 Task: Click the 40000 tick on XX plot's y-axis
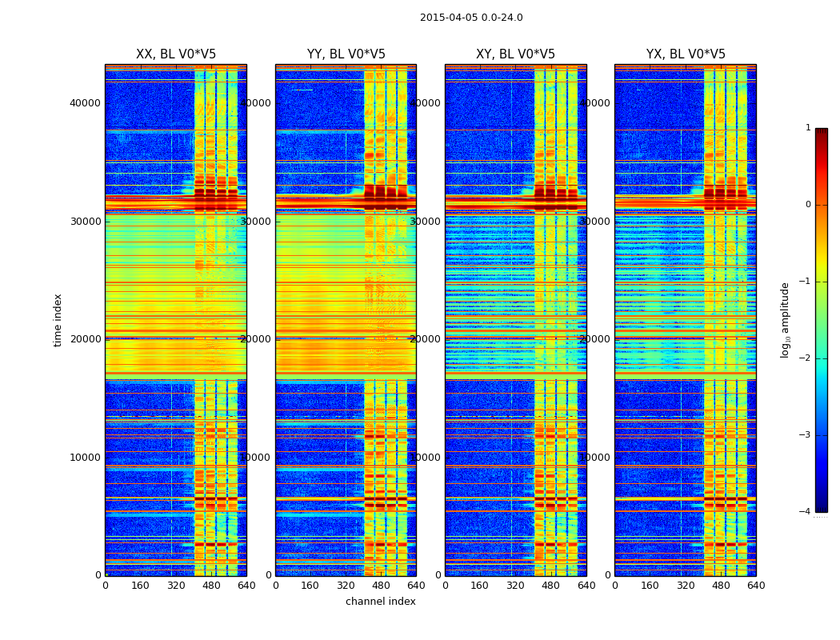point(85,102)
